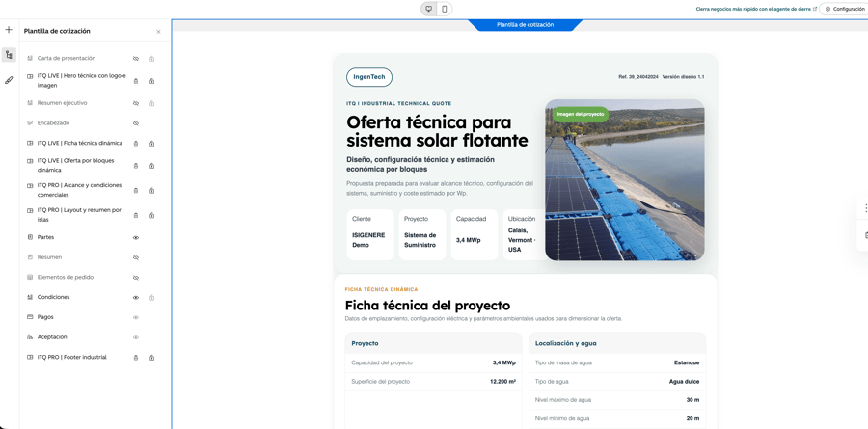Click the 12.200 m² surface value
This screenshot has width=868, height=429.
(x=503, y=382)
